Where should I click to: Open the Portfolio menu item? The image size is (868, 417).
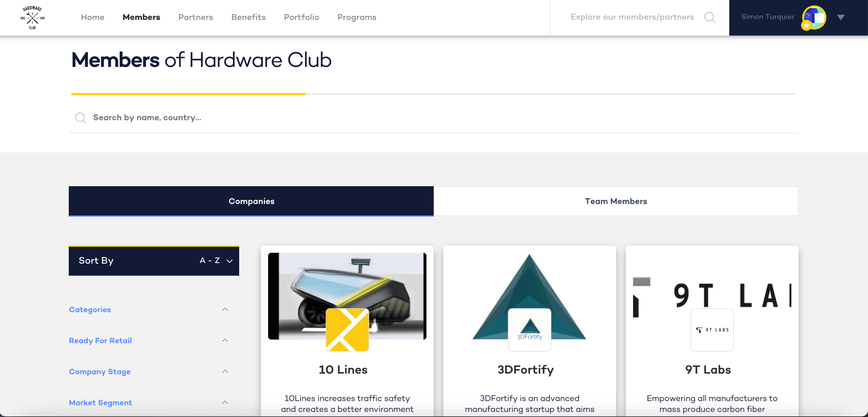click(x=302, y=17)
